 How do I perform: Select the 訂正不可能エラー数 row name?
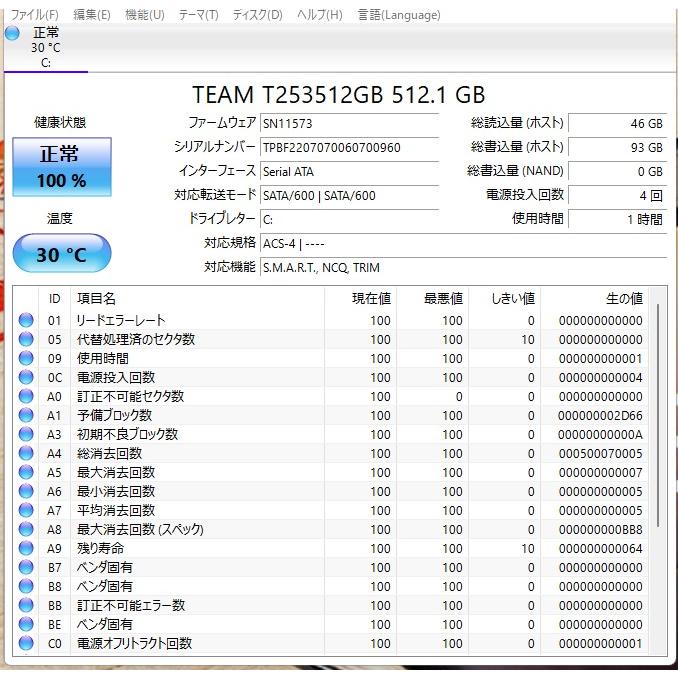(x=131, y=606)
